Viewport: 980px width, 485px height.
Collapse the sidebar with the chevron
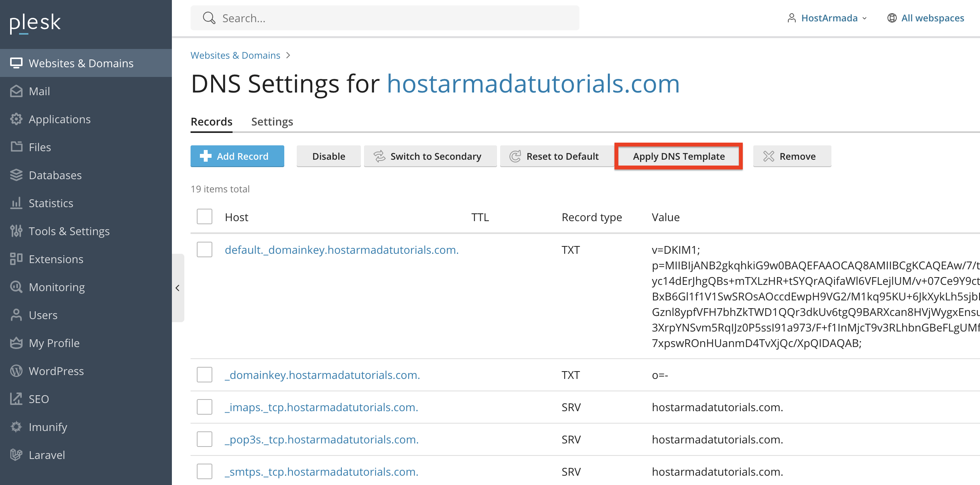tap(178, 288)
